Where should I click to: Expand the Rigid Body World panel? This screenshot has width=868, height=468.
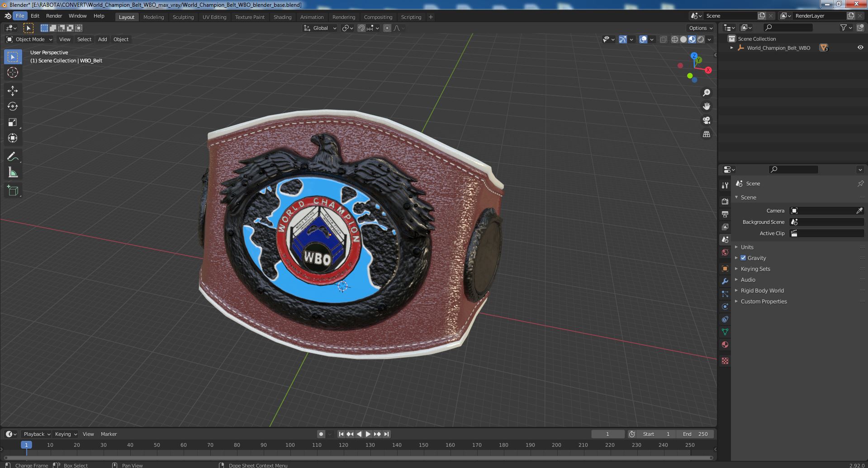762,290
